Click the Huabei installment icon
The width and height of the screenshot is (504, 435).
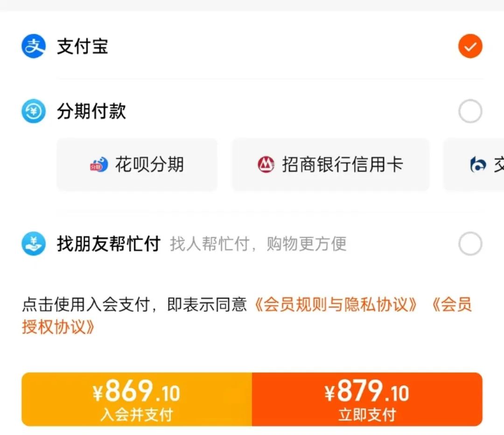(x=98, y=165)
